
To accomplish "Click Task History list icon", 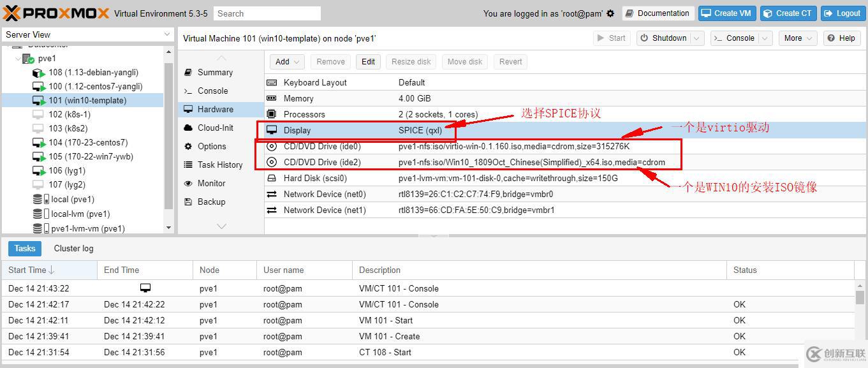I will click(188, 165).
